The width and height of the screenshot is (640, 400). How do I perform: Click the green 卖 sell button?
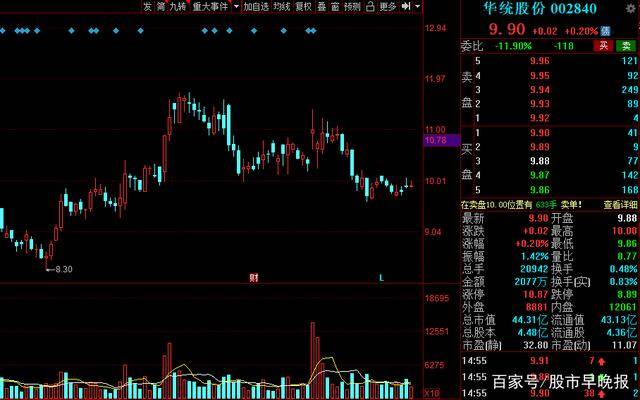tap(626, 45)
